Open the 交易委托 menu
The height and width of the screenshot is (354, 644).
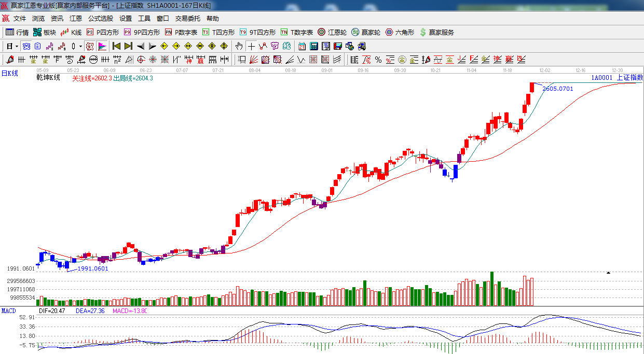[x=187, y=19]
